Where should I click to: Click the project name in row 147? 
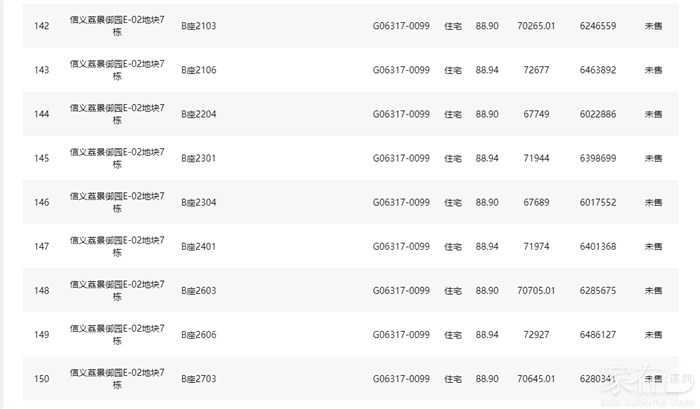(x=117, y=246)
